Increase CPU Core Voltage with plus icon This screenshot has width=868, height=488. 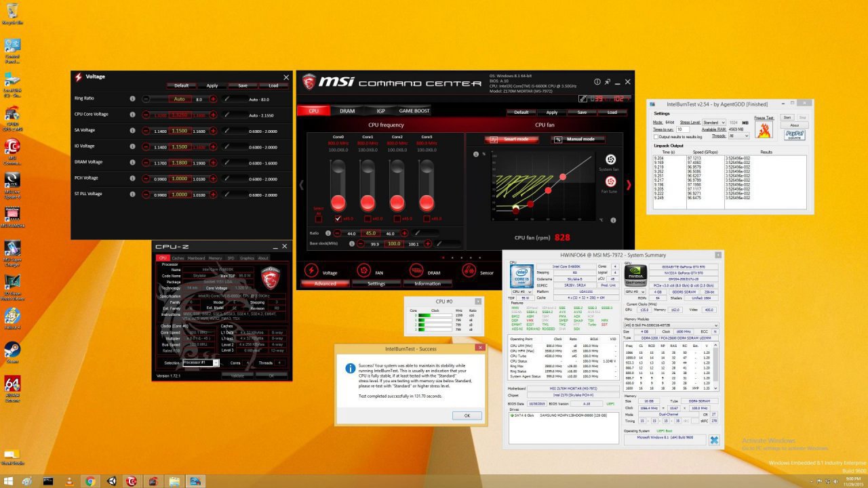point(213,115)
